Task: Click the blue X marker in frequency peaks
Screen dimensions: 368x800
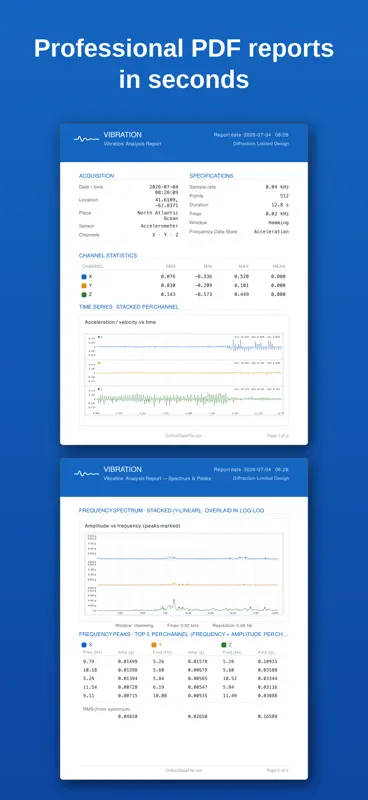Action: (x=84, y=645)
